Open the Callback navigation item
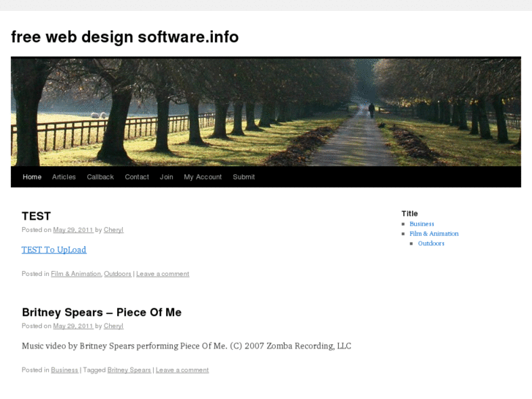This screenshot has height=399, width=532. (100, 177)
